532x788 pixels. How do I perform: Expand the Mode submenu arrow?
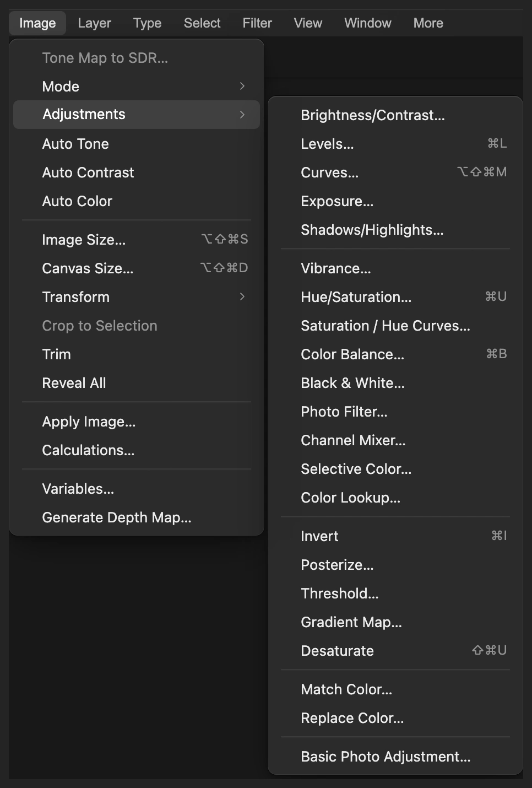242,86
